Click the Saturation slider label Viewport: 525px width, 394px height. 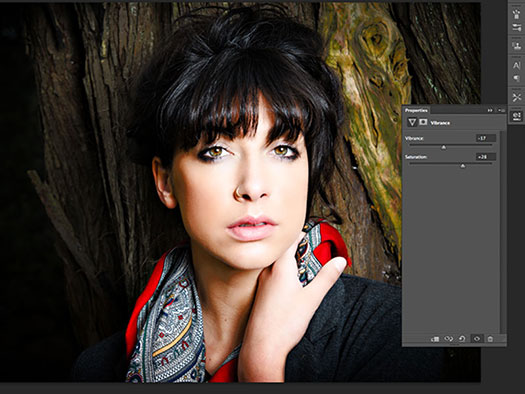click(416, 157)
